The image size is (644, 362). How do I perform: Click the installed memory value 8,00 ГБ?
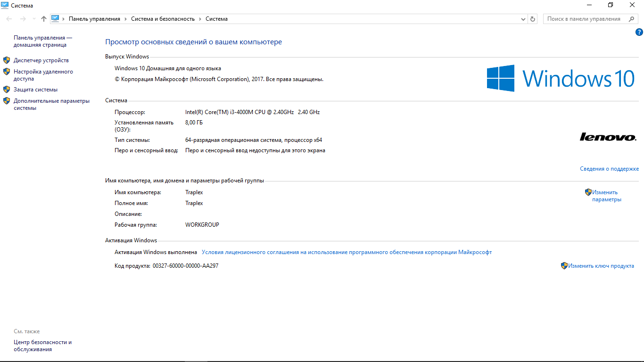point(194,123)
